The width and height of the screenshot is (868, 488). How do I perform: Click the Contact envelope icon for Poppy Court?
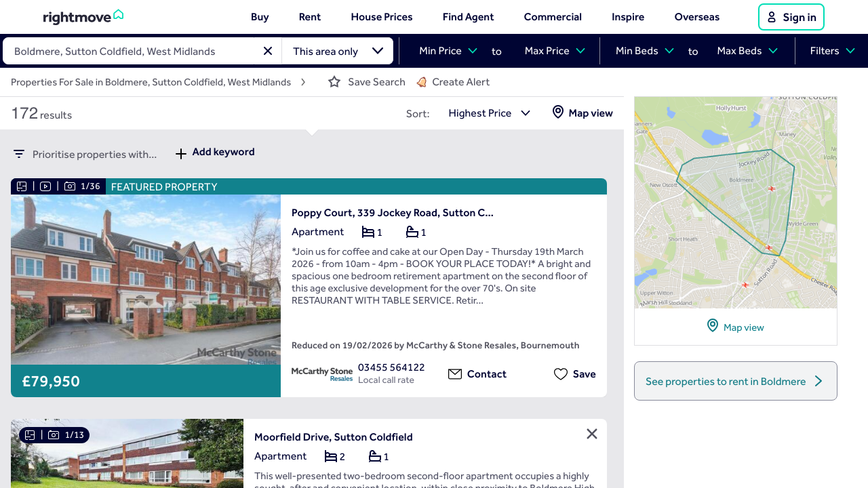pos(455,373)
